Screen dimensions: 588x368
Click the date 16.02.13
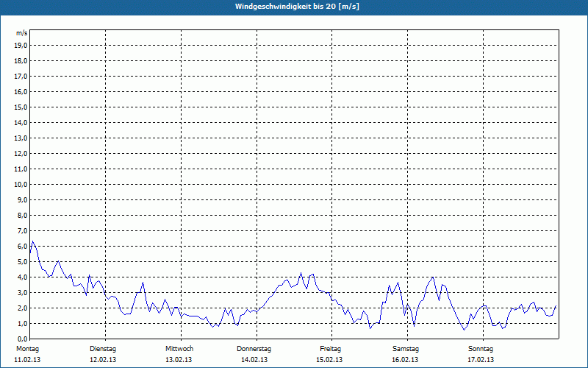coord(405,360)
